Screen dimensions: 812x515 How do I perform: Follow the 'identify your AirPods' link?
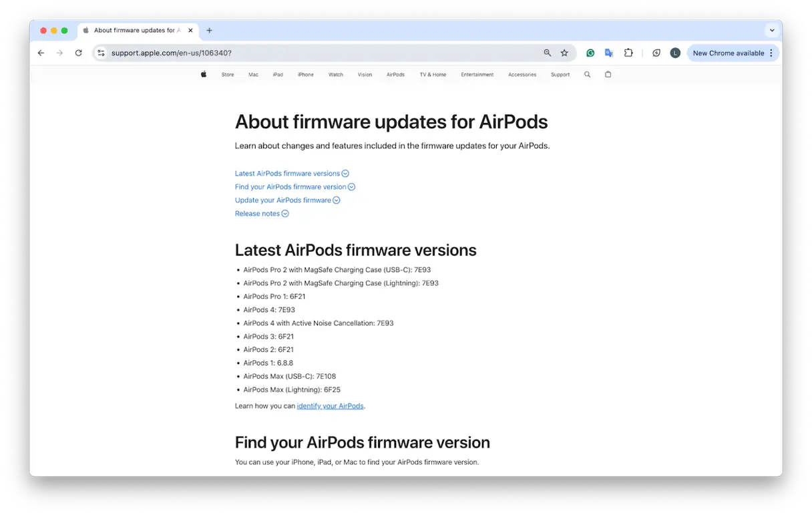(330, 406)
